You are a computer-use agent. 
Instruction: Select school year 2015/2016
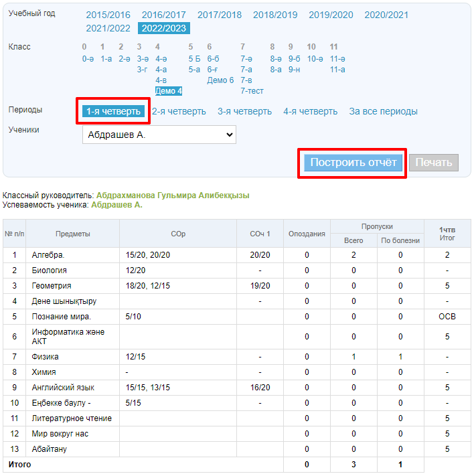coord(108,15)
